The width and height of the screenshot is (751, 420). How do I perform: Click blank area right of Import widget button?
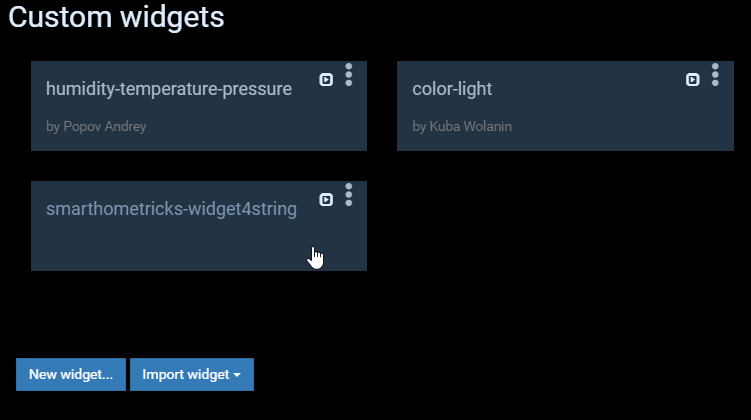pyautogui.click(x=450, y=375)
